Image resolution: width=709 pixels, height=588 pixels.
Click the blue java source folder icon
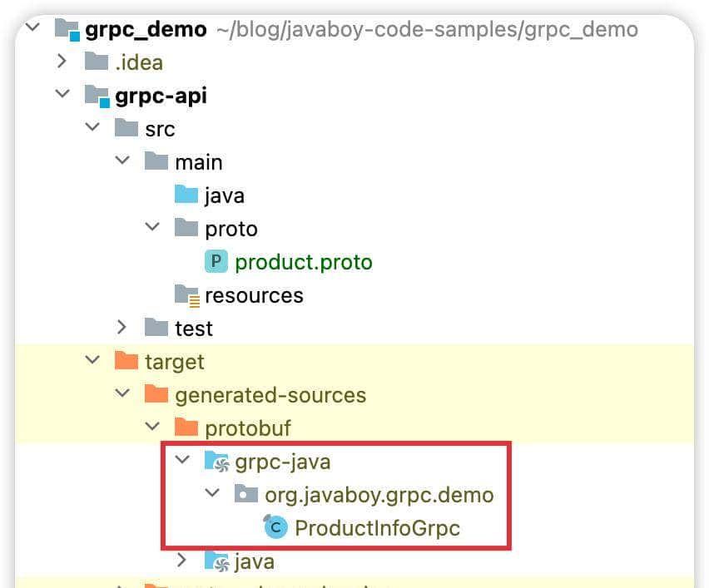click(x=186, y=195)
